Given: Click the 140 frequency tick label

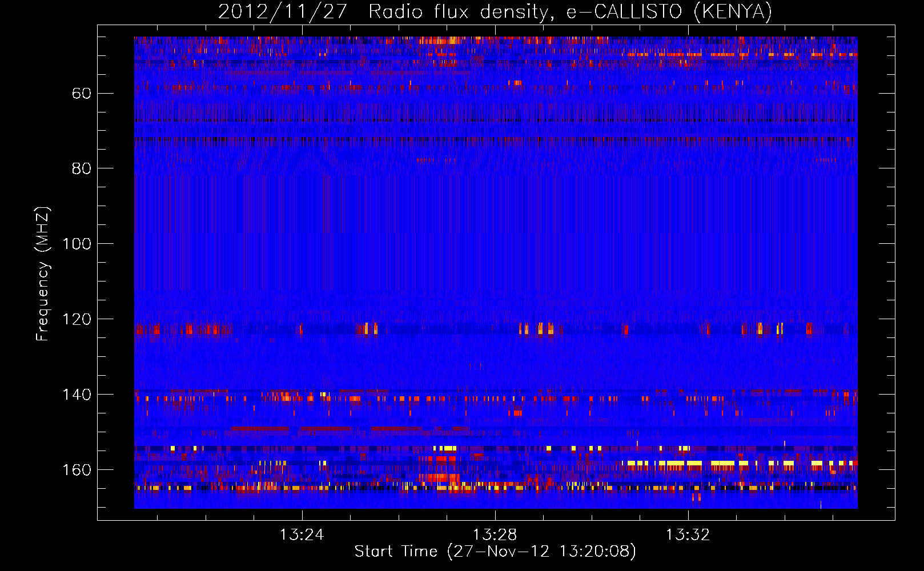Looking at the screenshot, I should (77, 395).
